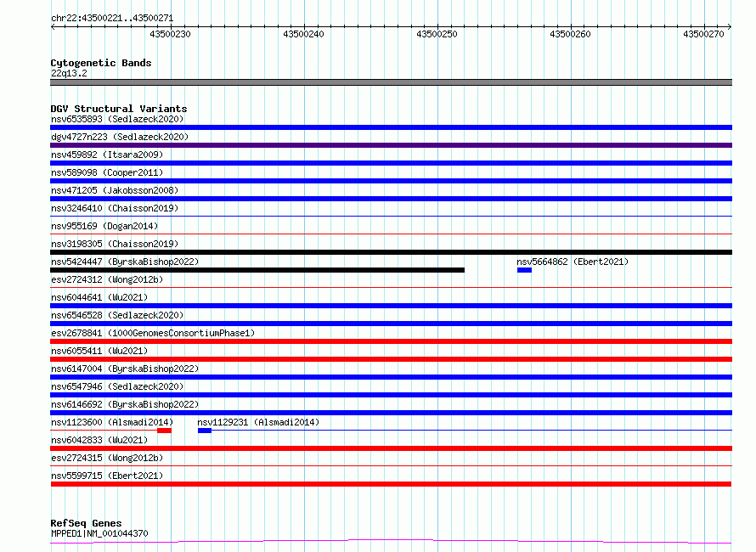Screen dimensions: 756x552
Task: Click ruler position label 43500260
Action: 570,34
